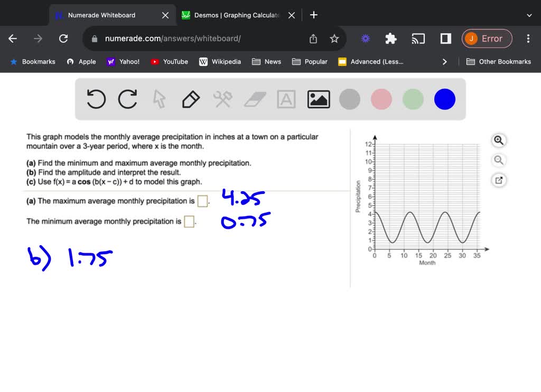Click the Error profile button
The width and height of the screenshot is (541, 392).
pos(487,38)
